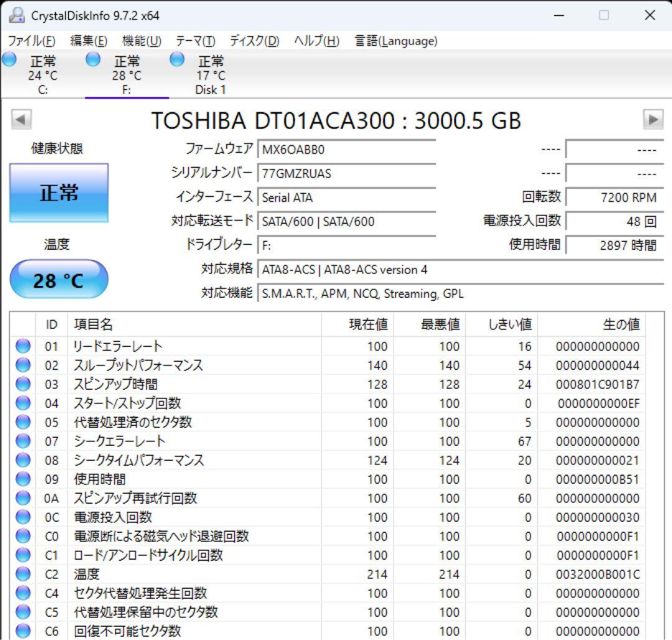Click the ID column header
The height and width of the screenshot is (640, 672).
click(52, 324)
